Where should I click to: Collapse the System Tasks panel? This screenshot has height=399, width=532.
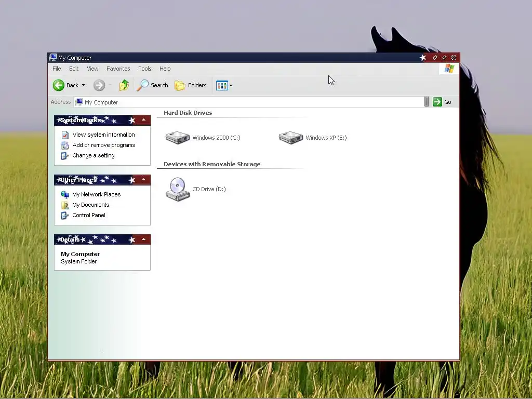(143, 120)
